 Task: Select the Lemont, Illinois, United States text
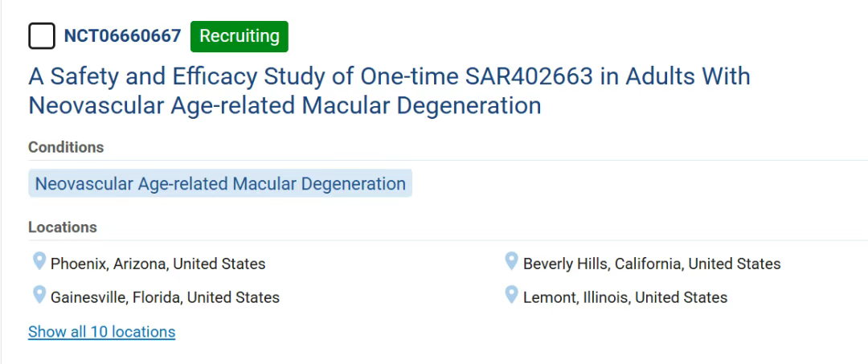coord(624,297)
